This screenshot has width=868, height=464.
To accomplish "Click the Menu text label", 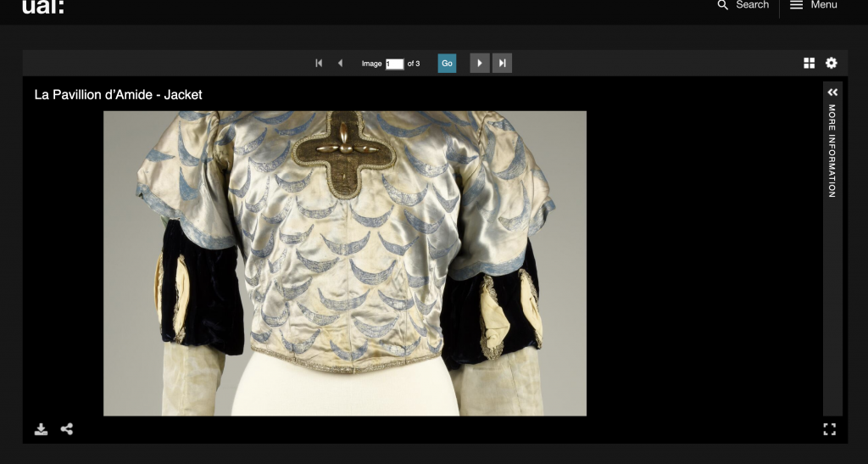I will 824,5.
